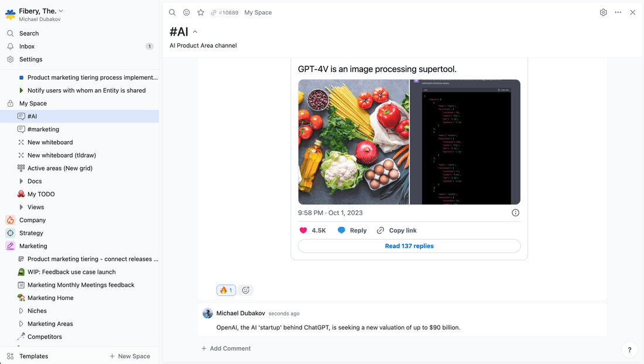Expand the Docs folder in sidebar
This screenshot has width=644, height=364.
click(22, 181)
